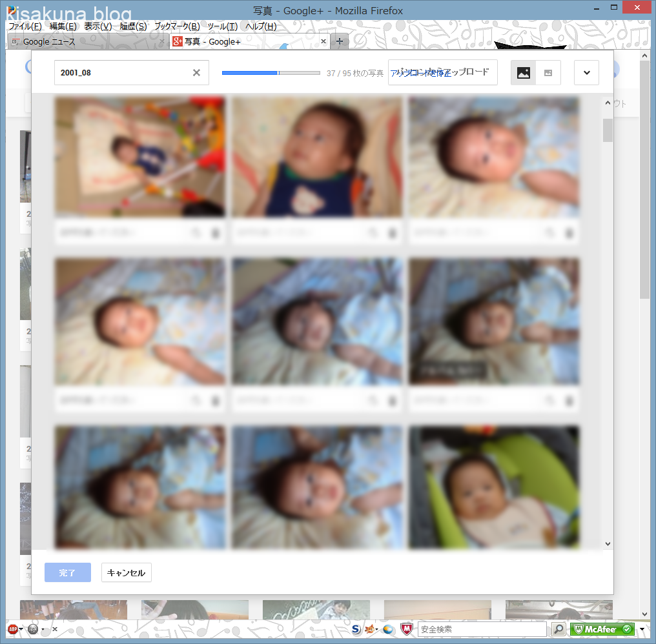Viewport: 656px width, 644px height.
Task: Delete the first photo using trash icon
Action: click(216, 234)
